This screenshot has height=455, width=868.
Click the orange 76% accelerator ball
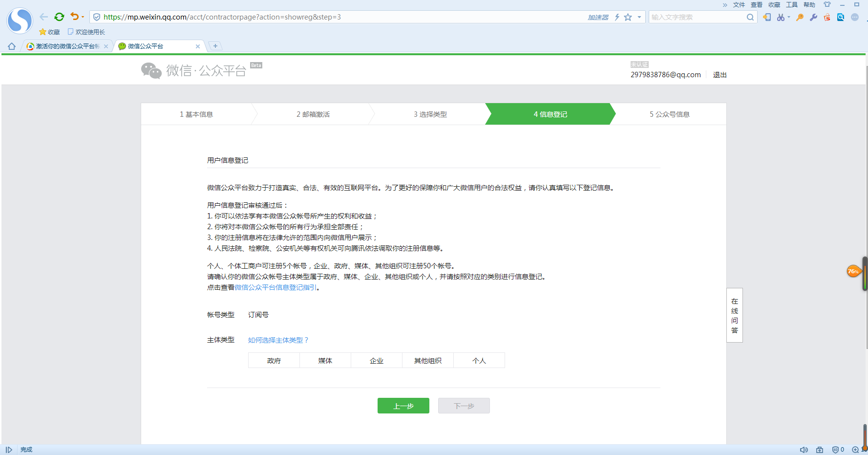point(853,271)
